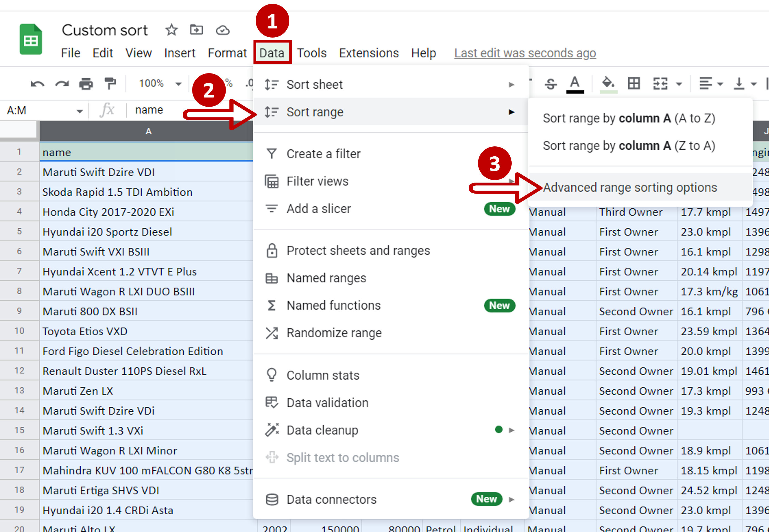Click the Data menu
This screenshot has height=532, width=769.
272,53
